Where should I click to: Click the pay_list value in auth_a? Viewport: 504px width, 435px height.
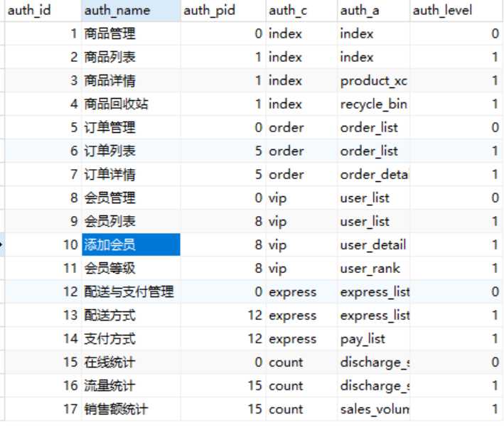pos(363,340)
